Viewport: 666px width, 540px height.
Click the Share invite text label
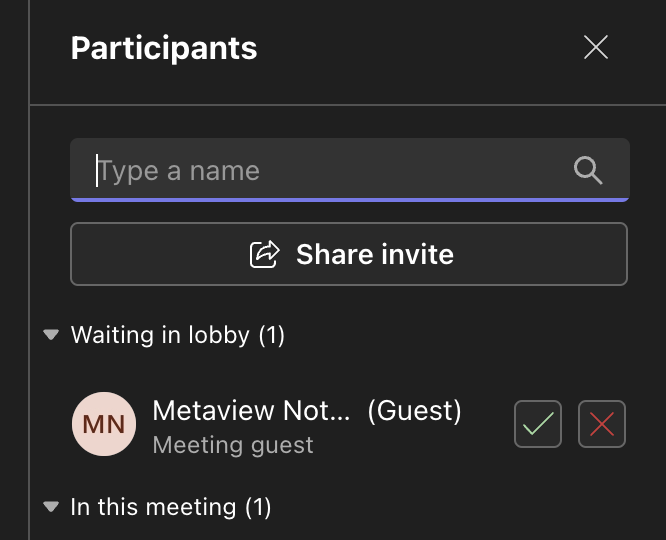click(x=375, y=254)
